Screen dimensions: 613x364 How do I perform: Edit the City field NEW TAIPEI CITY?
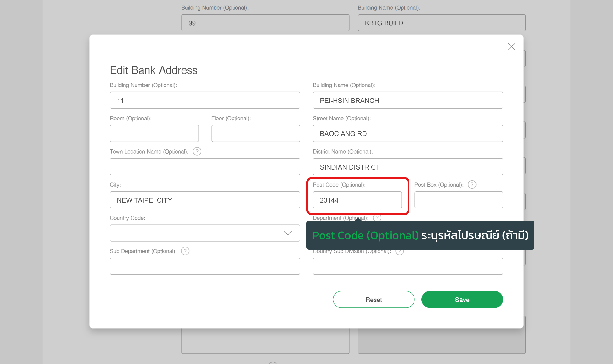[x=205, y=200]
